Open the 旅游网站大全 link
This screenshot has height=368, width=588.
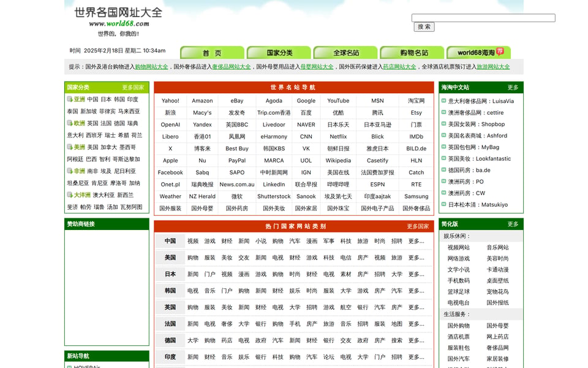(493, 67)
